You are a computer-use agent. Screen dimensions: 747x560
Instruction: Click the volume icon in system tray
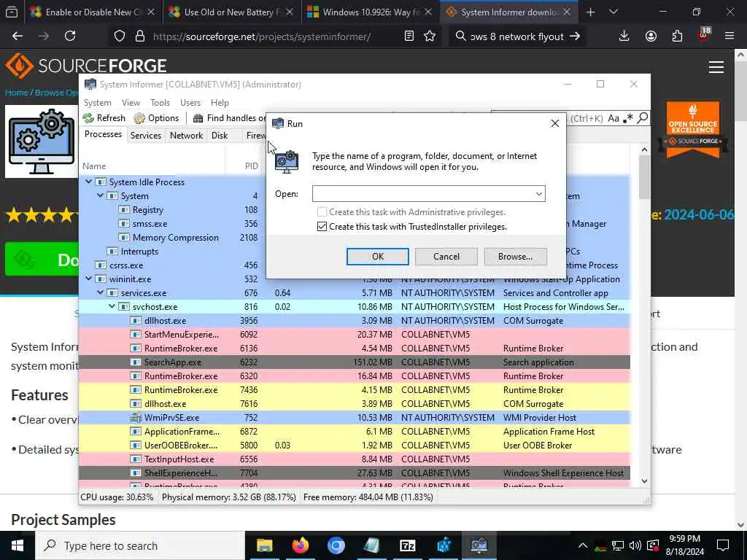pyautogui.click(x=635, y=545)
